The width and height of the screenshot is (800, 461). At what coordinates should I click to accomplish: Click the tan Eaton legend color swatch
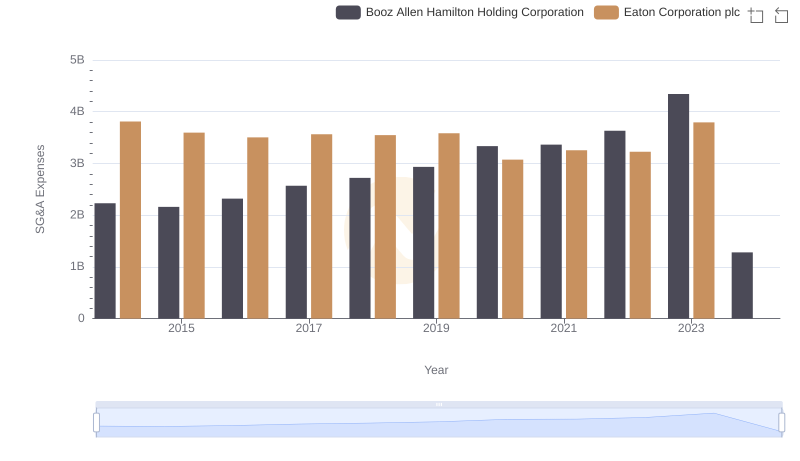pyautogui.click(x=606, y=12)
